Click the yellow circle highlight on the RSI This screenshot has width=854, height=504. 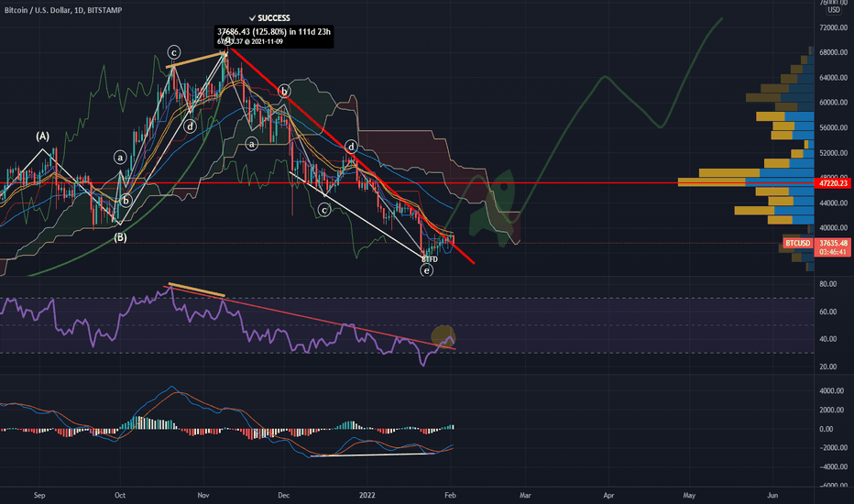click(x=443, y=336)
